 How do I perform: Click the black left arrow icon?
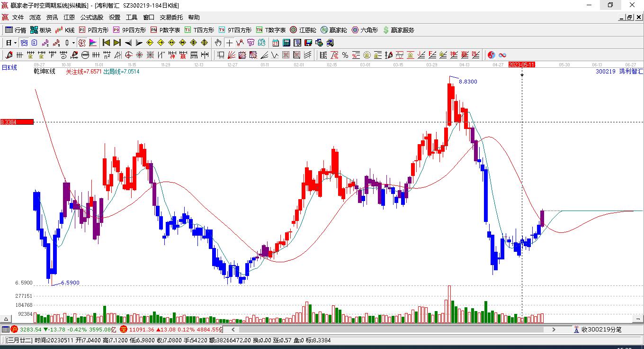click(x=128, y=43)
